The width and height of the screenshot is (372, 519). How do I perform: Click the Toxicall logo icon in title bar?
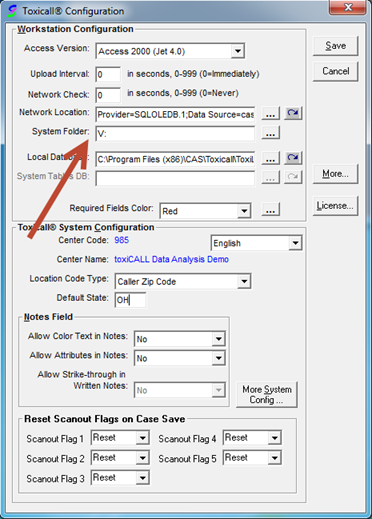[12, 11]
